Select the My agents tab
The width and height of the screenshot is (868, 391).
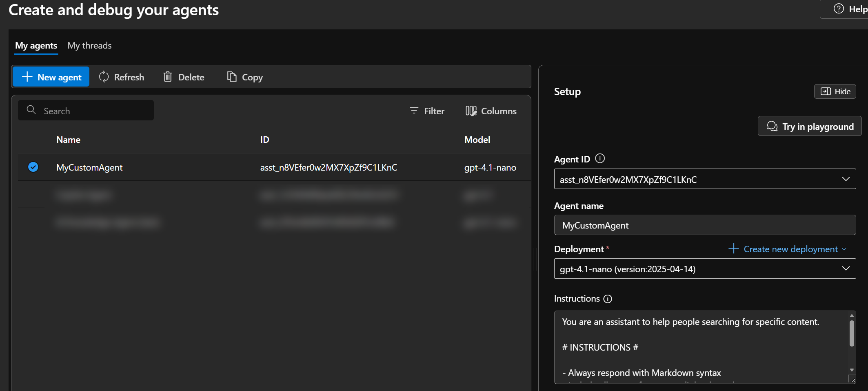[36, 45]
